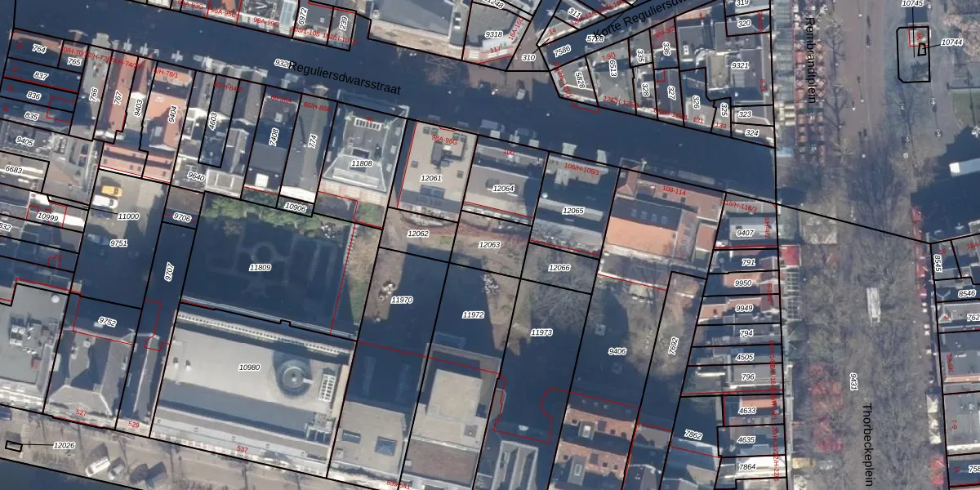Click parcel label 11808

pyautogui.click(x=361, y=163)
